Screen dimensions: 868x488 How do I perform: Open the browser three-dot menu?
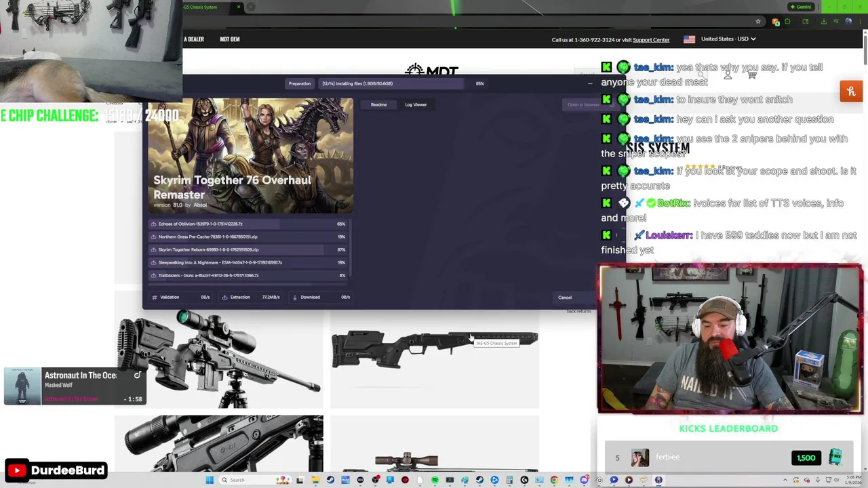[861, 22]
